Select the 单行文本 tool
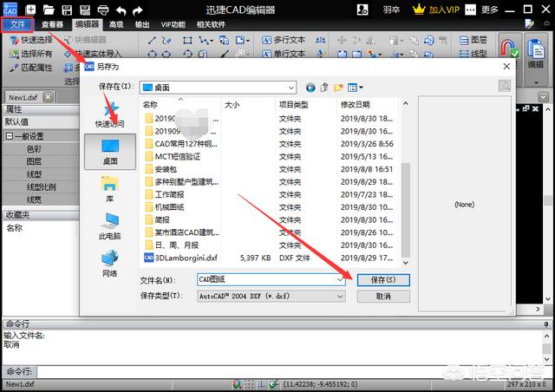Screen dimensions: 555x392 (x=284, y=54)
